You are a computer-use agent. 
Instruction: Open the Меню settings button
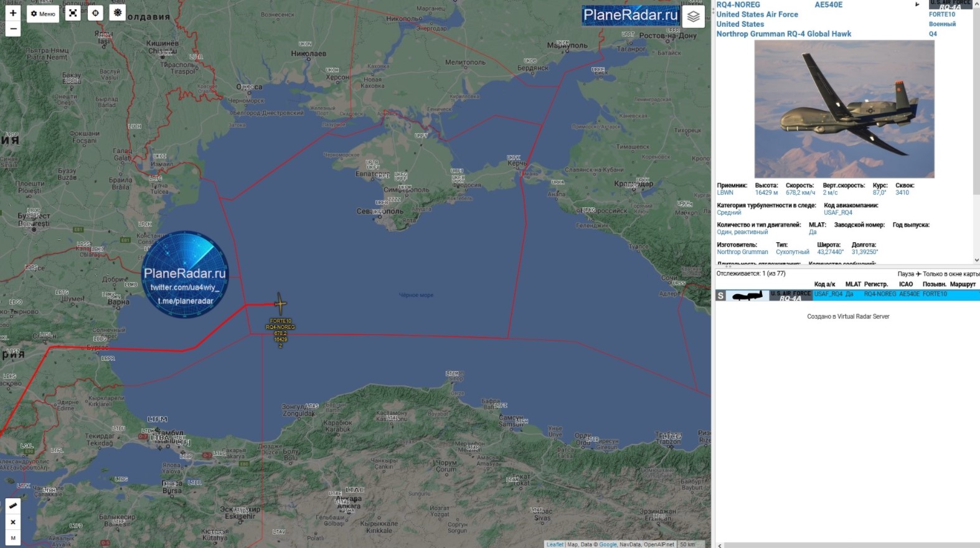[x=43, y=13]
